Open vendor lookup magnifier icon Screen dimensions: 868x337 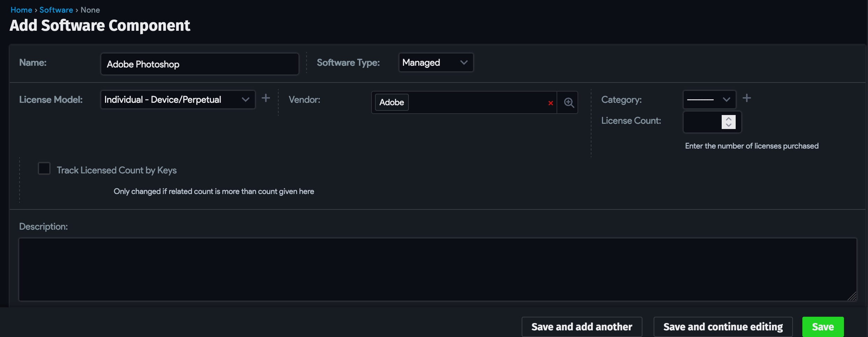[569, 102]
